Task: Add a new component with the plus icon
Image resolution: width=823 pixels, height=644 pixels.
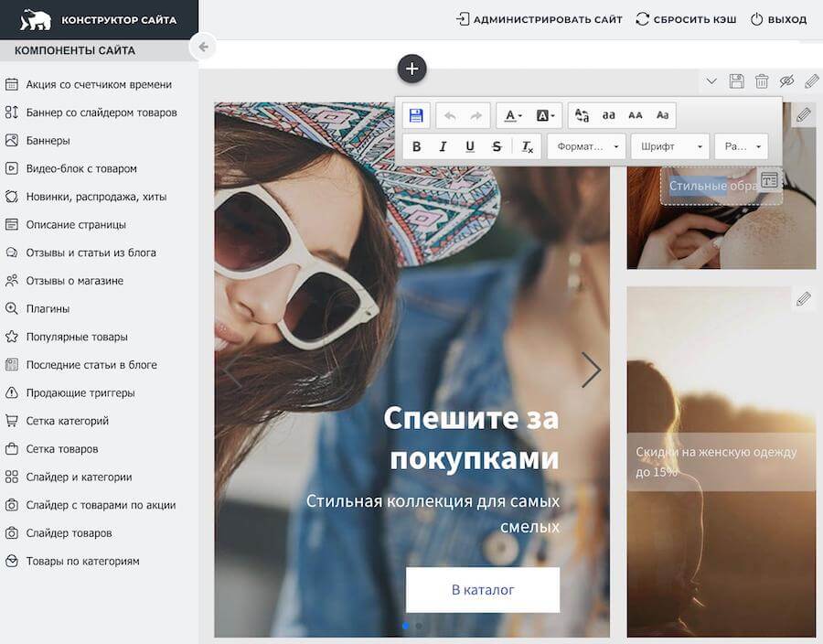Action: point(411,68)
